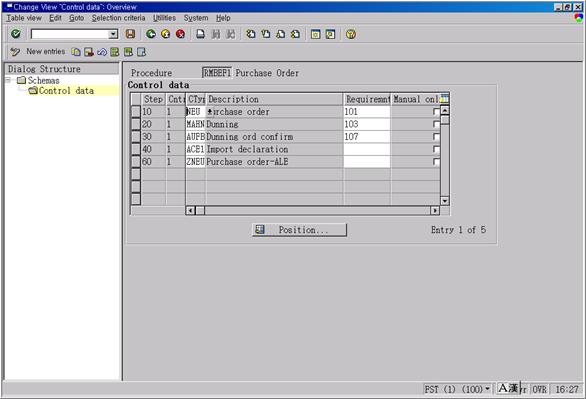Viewport: 586px width, 399px height.
Task: Toggle Manual only checkbox for step 10
Action: (436, 112)
